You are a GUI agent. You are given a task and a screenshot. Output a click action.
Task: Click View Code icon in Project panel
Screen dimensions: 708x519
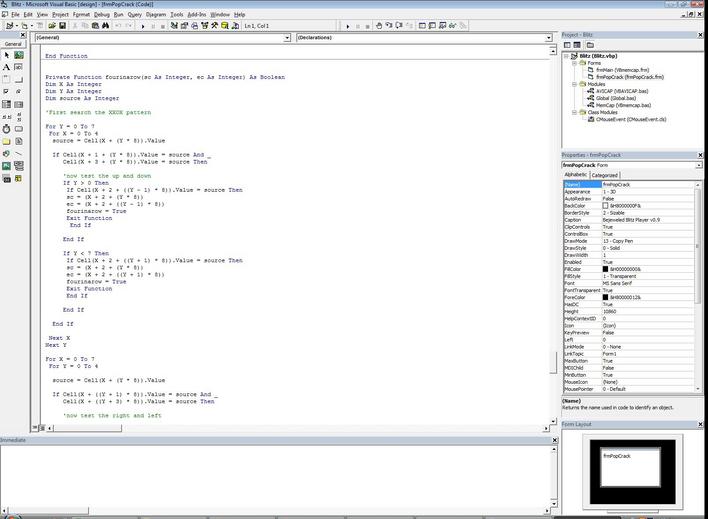[x=565, y=45]
